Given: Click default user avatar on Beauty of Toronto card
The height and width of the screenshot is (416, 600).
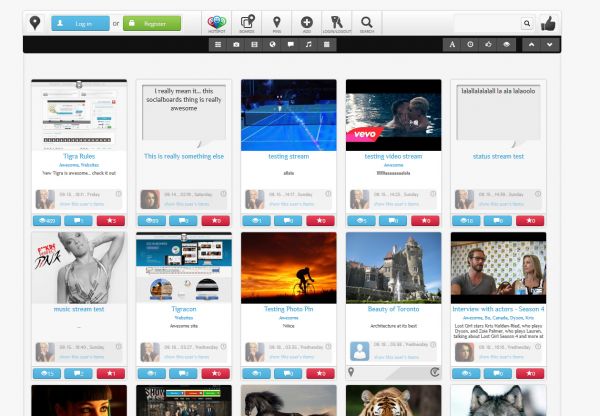Looking at the screenshot, I should pos(360,351).
